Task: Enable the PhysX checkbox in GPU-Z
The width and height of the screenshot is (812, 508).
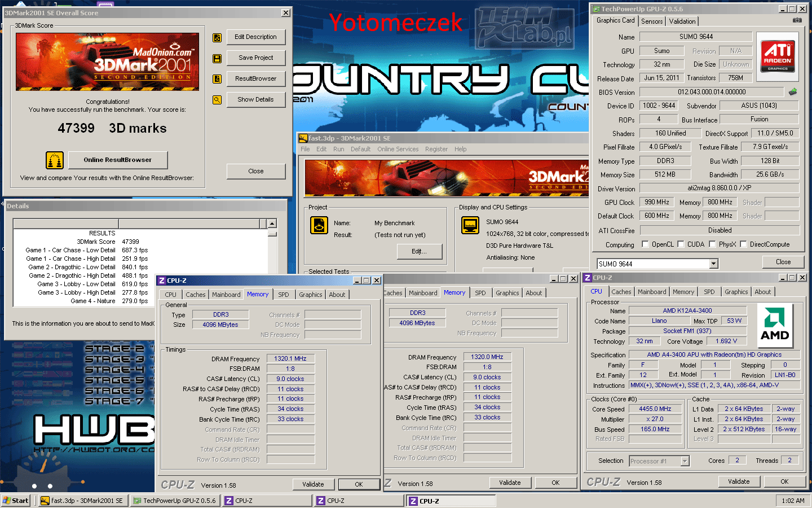Action: click(712, 244)
